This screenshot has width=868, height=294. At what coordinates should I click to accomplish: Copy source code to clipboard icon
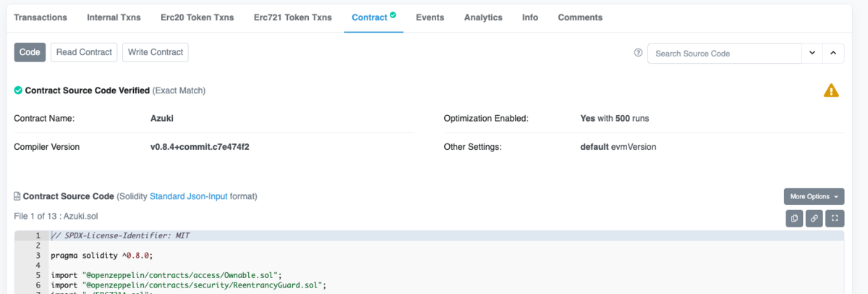pos(794,218)
